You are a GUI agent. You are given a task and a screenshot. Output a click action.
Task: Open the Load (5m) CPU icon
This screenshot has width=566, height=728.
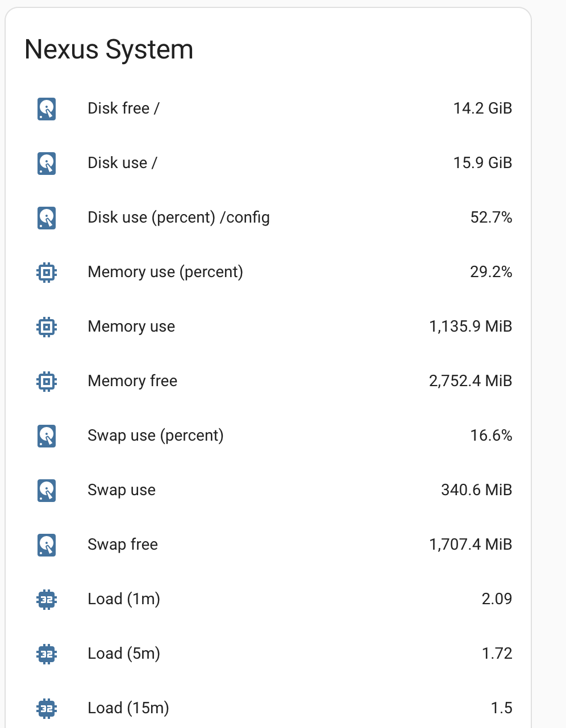click(x=47, y=654)
